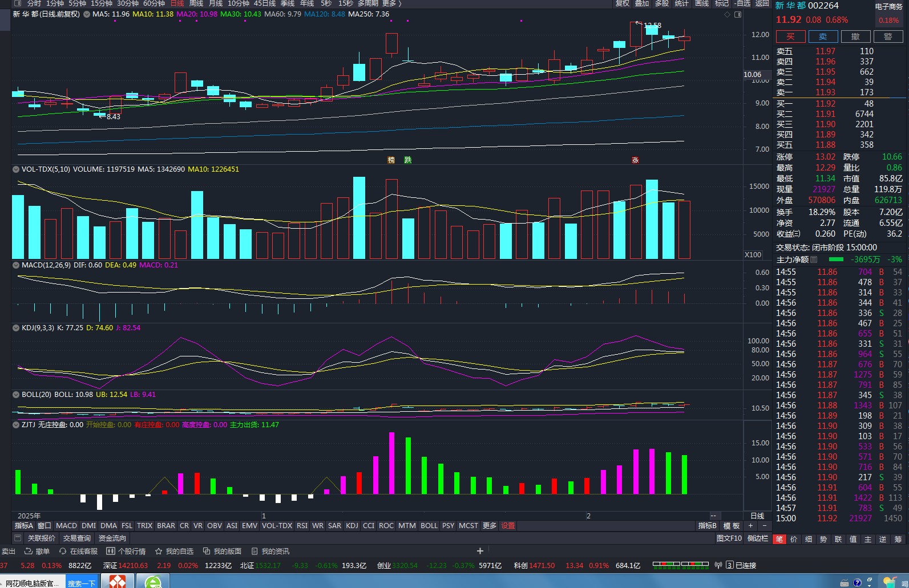Collapse the KDJ(9,3,3) indicator panel
Image resolution: width=909 pixels, height=588 pixels.
point(16,328)
